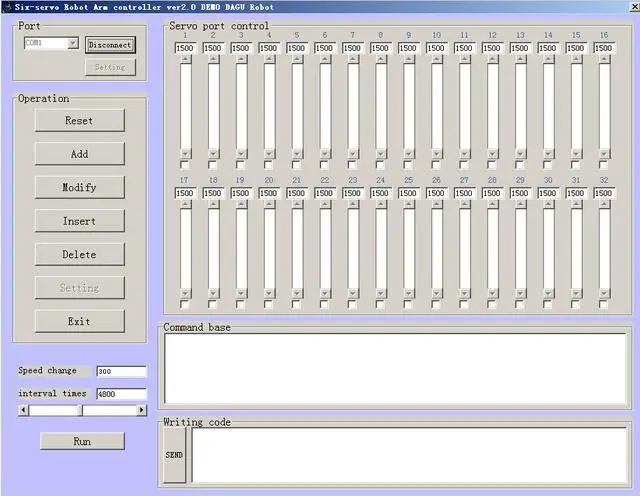Click the Add operation button

coord(80,154)
